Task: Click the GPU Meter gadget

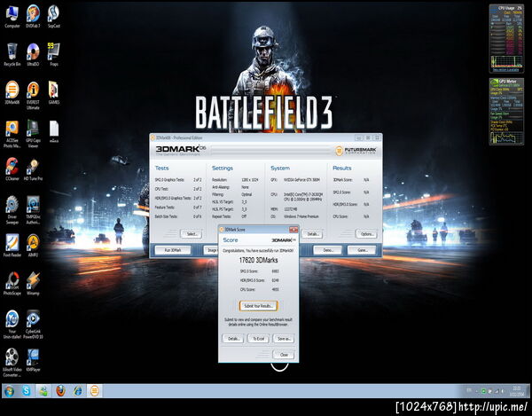Action: point(506,112)
